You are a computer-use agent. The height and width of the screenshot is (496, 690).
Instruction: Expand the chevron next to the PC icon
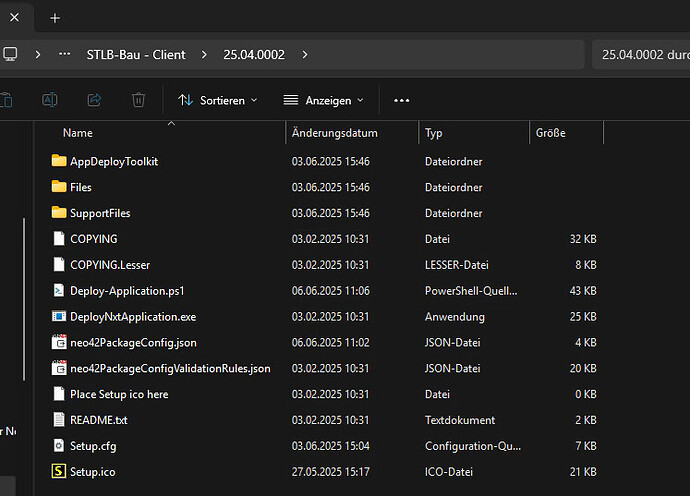(x=38, y=55)
